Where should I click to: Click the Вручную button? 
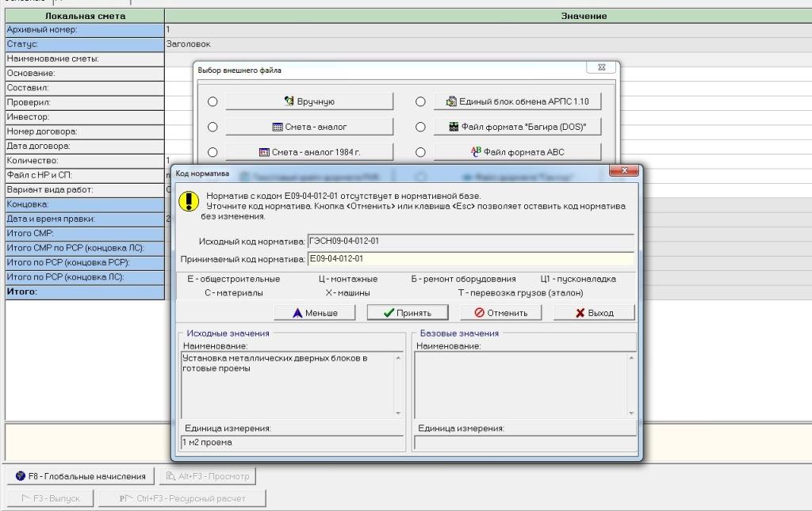pyautogui.click(x=309, y=101)
